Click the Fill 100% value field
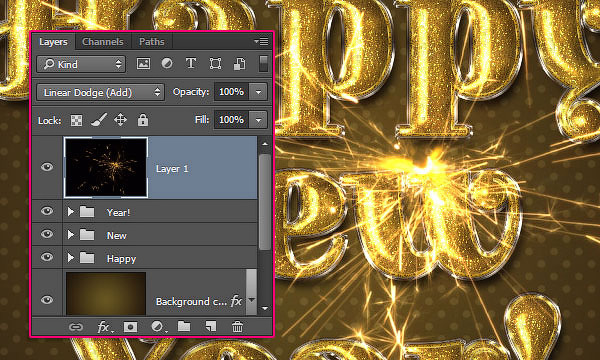Viewport: 600px width, 360px height. click(232, 120)
